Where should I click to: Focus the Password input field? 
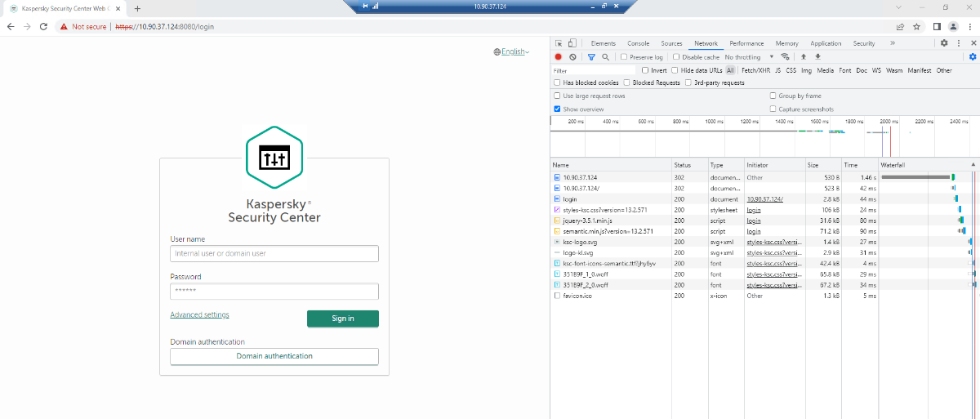[274, 291]
